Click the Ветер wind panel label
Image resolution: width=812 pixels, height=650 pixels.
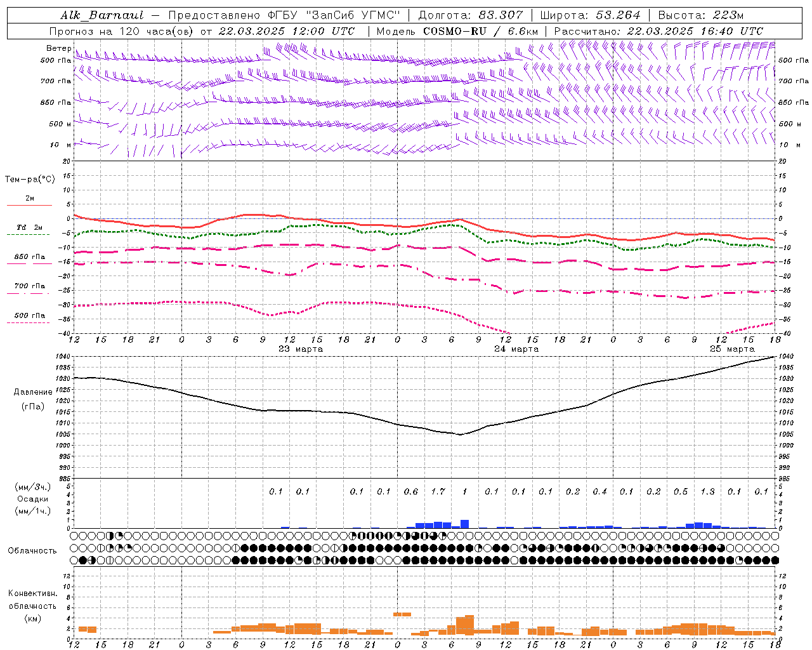[58, 48]
